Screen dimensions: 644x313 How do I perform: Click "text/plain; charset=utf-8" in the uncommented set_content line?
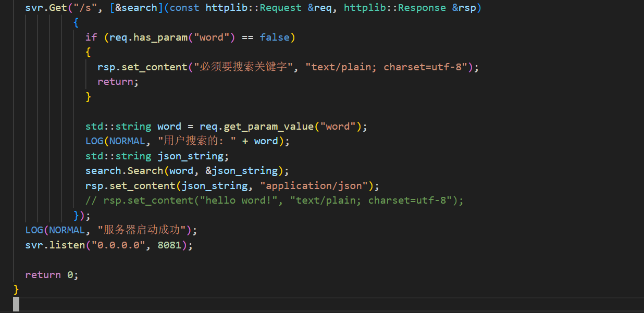pos(386,67)
